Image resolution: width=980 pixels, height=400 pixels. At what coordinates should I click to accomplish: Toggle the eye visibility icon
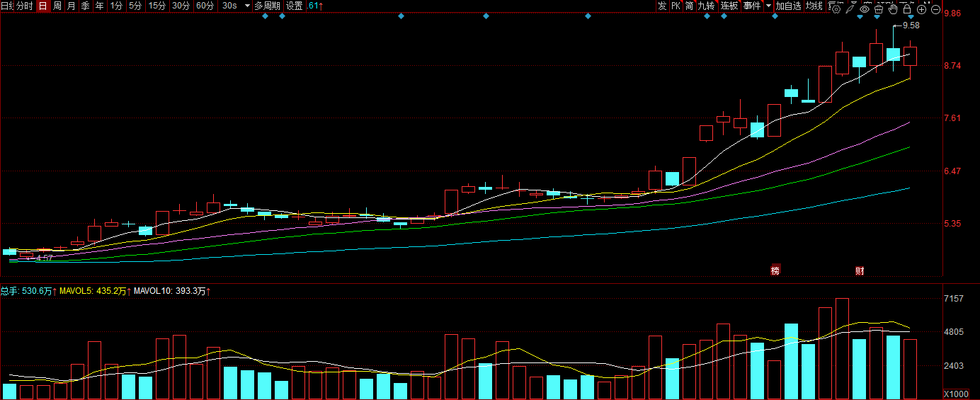[x=865, y=9]
